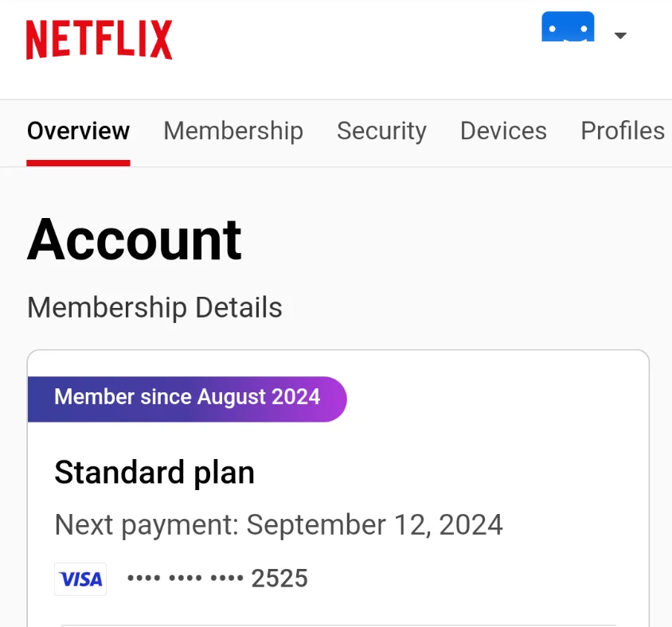Click the Netflix logo
This screenshot has width=672, height=627.
[x=99, y=40]
